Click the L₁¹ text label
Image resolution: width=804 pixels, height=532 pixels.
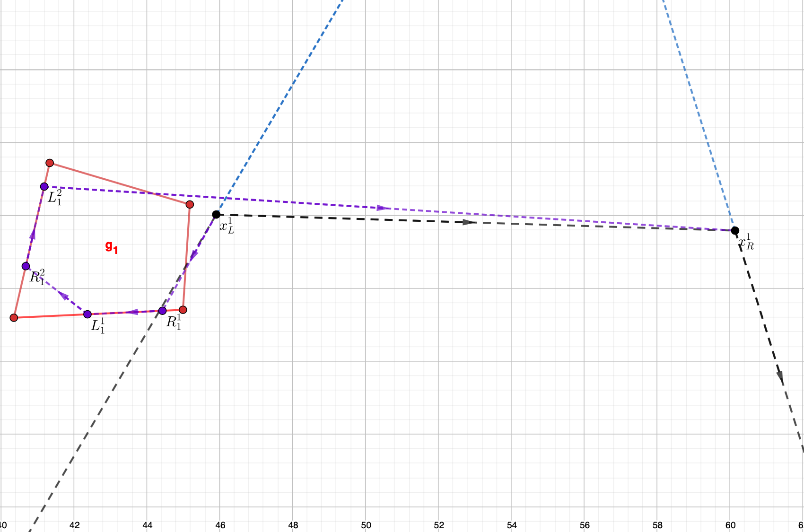pyautogui.click(x=98, y=325)
